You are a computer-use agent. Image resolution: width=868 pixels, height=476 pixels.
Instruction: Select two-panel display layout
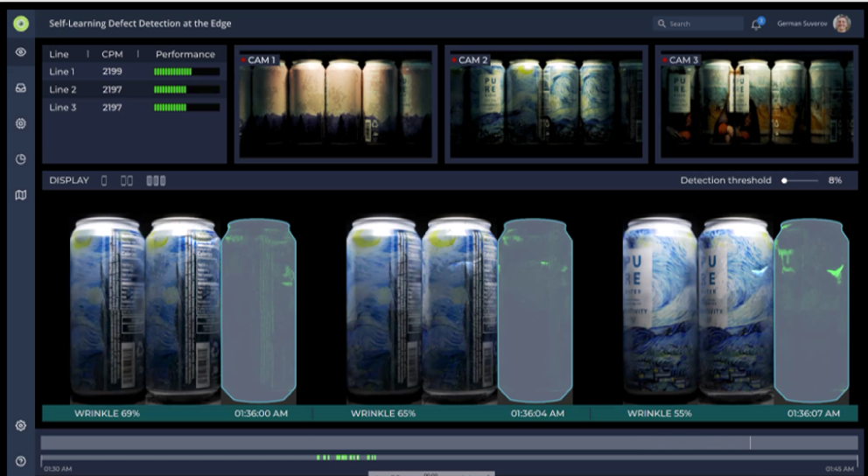[127, 180]
